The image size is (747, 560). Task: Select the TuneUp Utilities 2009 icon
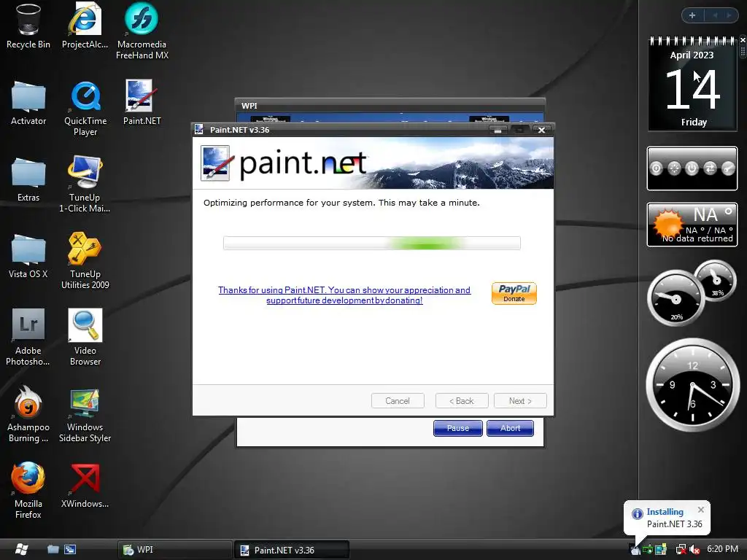[x=85, y=261]
